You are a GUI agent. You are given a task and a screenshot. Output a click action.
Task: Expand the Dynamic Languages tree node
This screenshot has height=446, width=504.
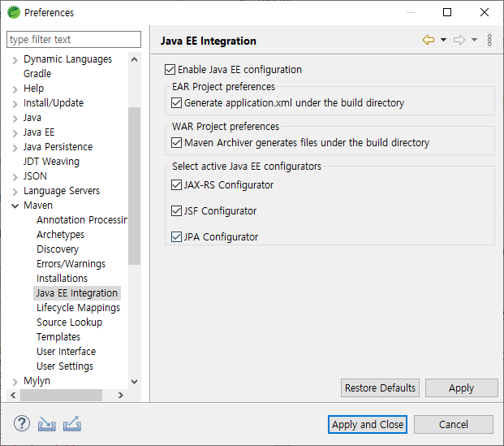point(15,60)
